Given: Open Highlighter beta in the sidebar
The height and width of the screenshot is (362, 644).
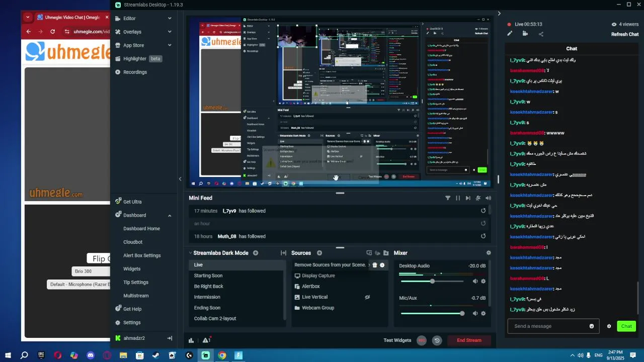Looking at the screenshot, I should 138,58.
